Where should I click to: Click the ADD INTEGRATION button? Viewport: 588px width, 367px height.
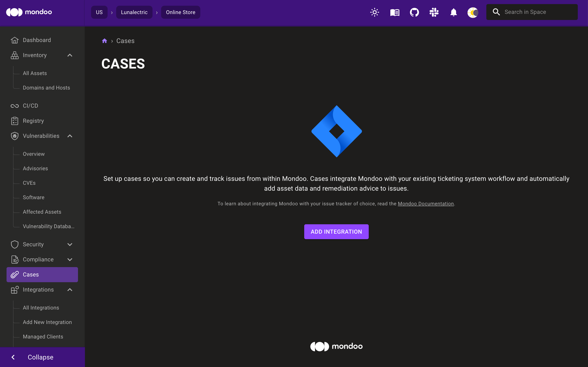(x=336, y=232)
